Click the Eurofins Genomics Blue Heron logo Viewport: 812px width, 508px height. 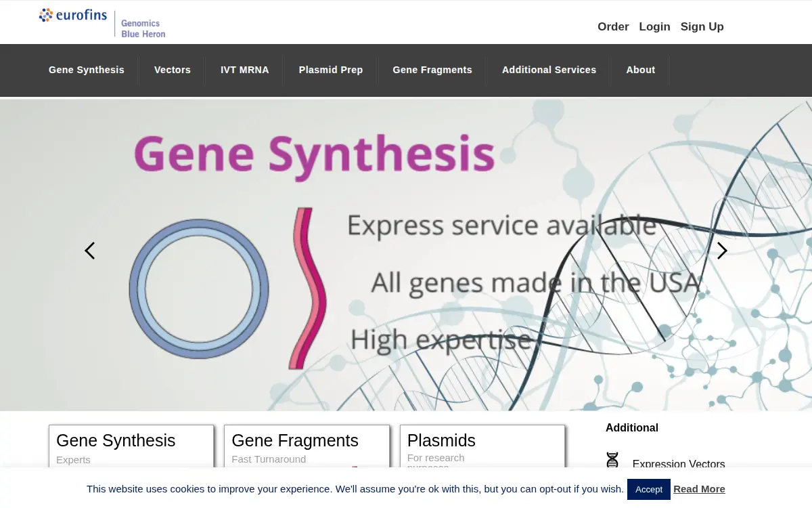(x=102, y=22)
